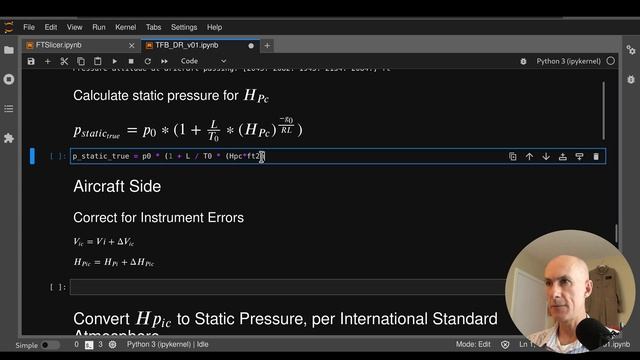Image resolution: width=640 pixels, height=360 pixels.
Task: Open the Run menu
Action: pos(99,27)
